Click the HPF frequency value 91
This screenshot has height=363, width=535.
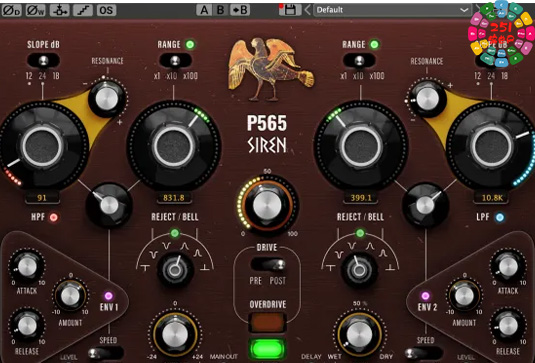[x=42, y=198]
